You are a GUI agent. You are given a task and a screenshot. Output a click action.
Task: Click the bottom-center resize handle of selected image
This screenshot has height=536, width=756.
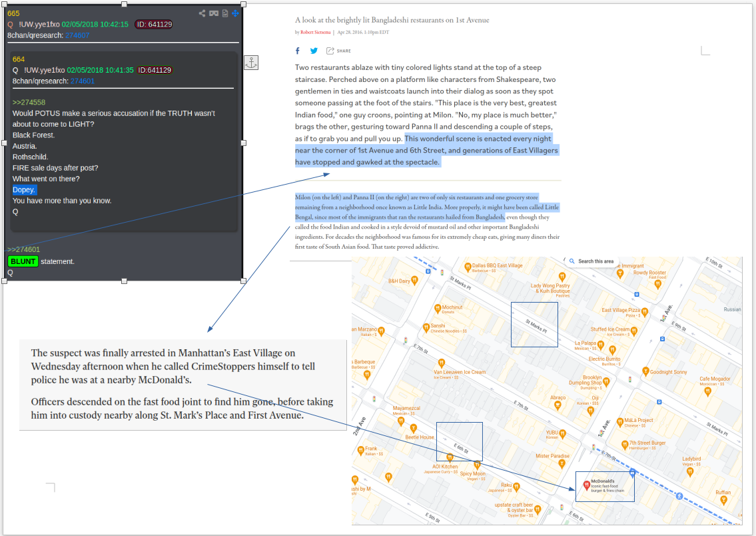(x=124, y=281)
